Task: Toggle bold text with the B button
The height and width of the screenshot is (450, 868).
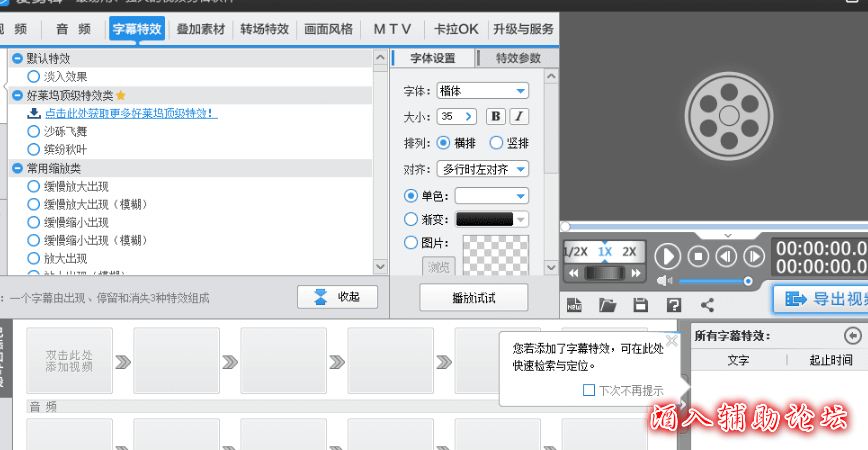Action: (x=496, y=117)
